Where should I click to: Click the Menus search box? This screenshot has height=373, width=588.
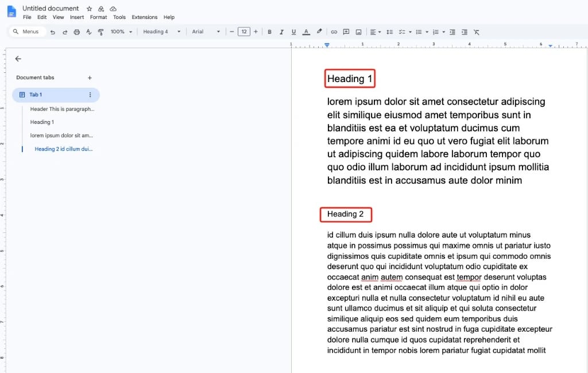[28, 32]
